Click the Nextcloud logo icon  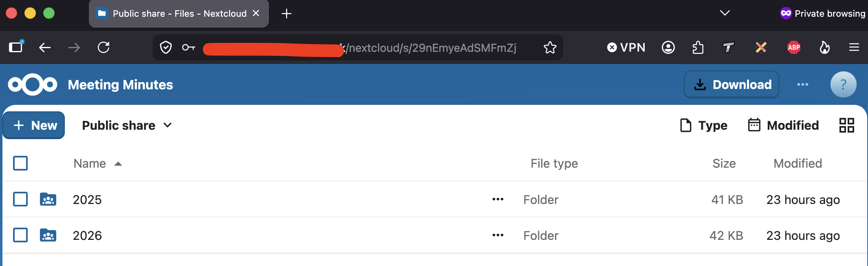pyautogui.click(x=33, y=84)
